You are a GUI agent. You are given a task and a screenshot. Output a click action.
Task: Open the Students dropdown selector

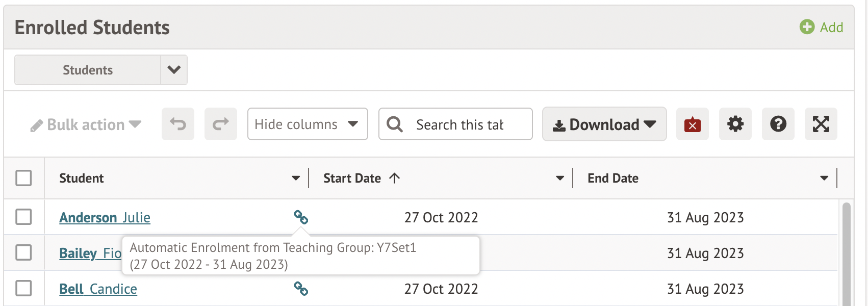(174, 70)
